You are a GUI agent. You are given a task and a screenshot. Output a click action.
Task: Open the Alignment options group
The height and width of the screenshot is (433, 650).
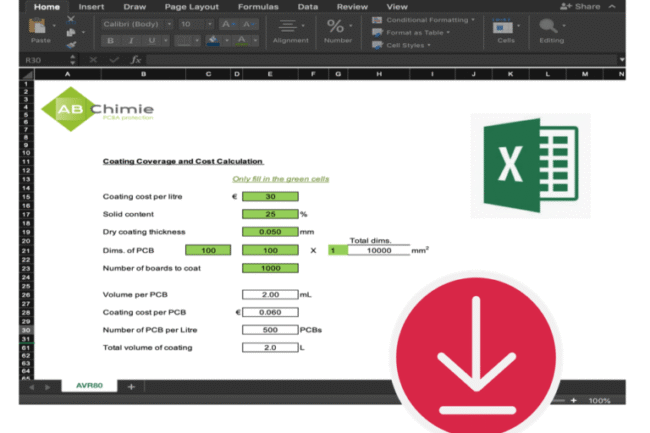coord(290,30)
